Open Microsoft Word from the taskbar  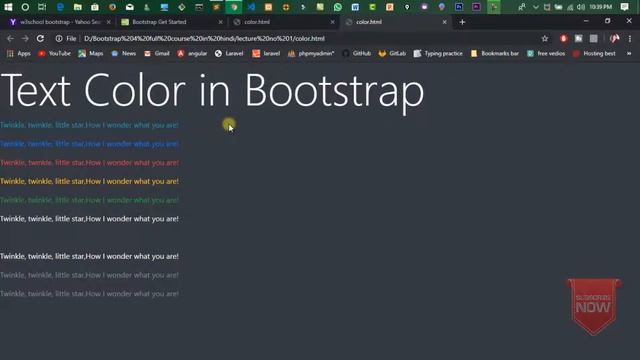355,7
